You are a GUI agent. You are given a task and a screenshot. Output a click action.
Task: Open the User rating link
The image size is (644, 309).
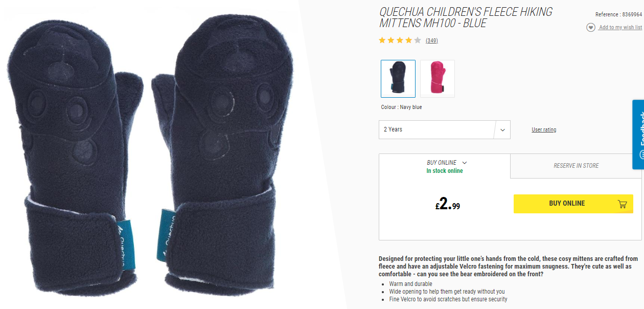pyautogui.click(x=544, y=130)
